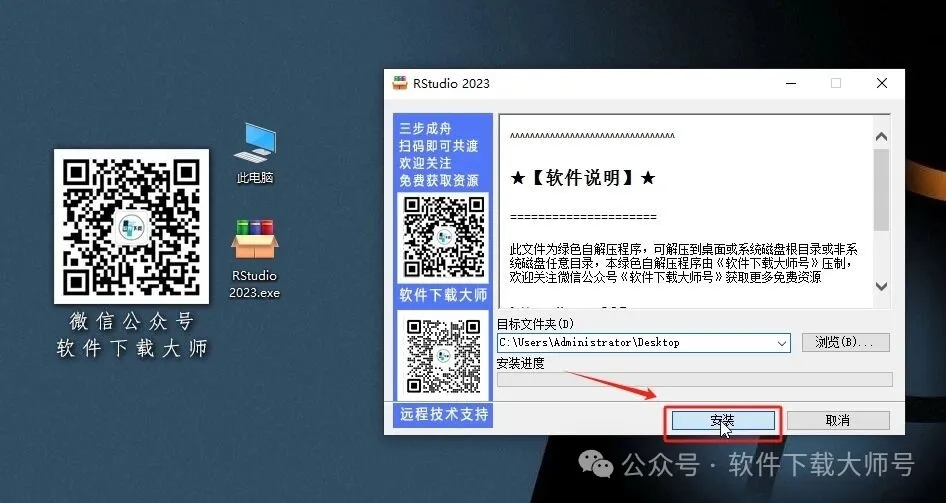Click the 三步成舟 sidebar text
The image size is (946, 503).
pos(425,128)
